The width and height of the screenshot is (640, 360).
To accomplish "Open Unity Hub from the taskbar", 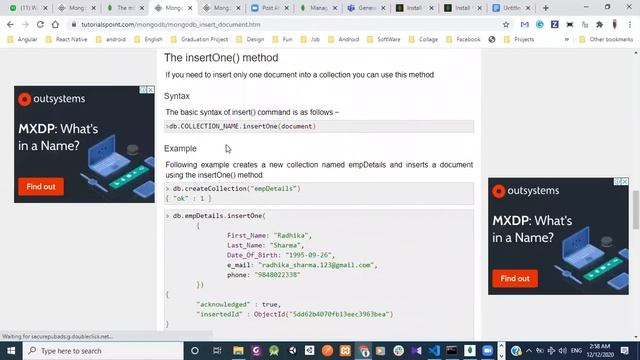I will coord(310,351).
